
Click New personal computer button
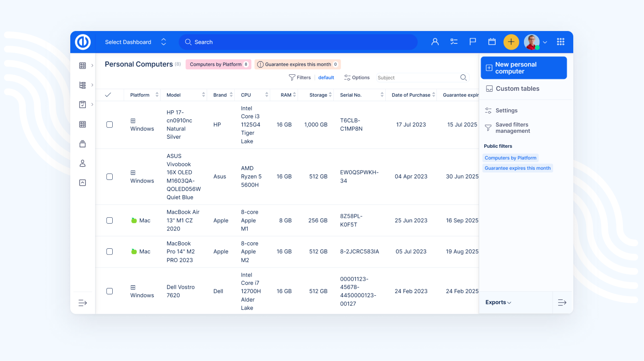[x=524, y=68]
